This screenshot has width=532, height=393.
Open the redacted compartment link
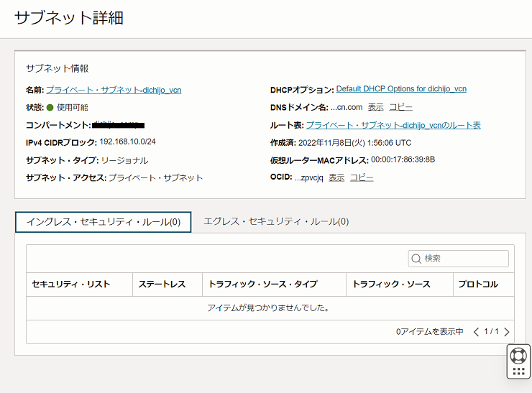(x=119, y=125)
